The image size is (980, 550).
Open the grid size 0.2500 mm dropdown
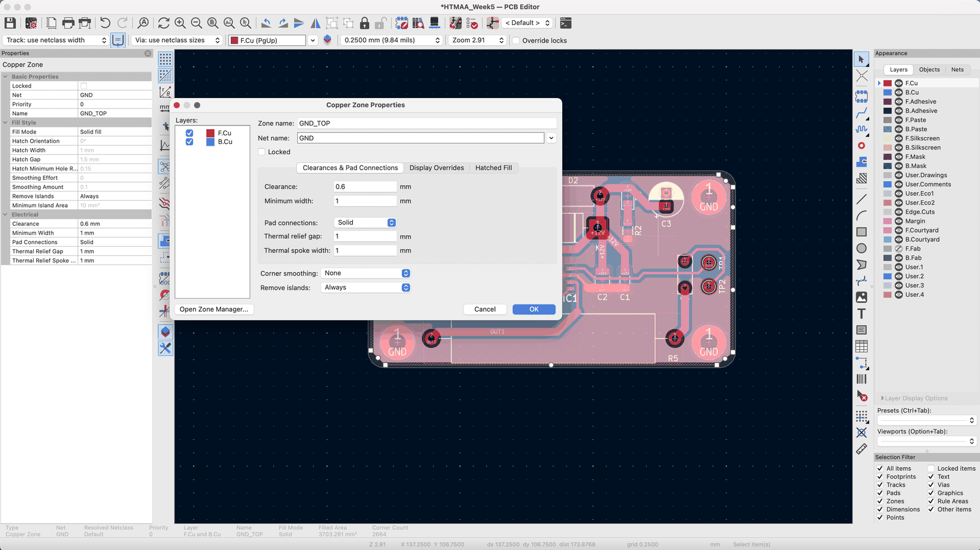tap(392, 40)
